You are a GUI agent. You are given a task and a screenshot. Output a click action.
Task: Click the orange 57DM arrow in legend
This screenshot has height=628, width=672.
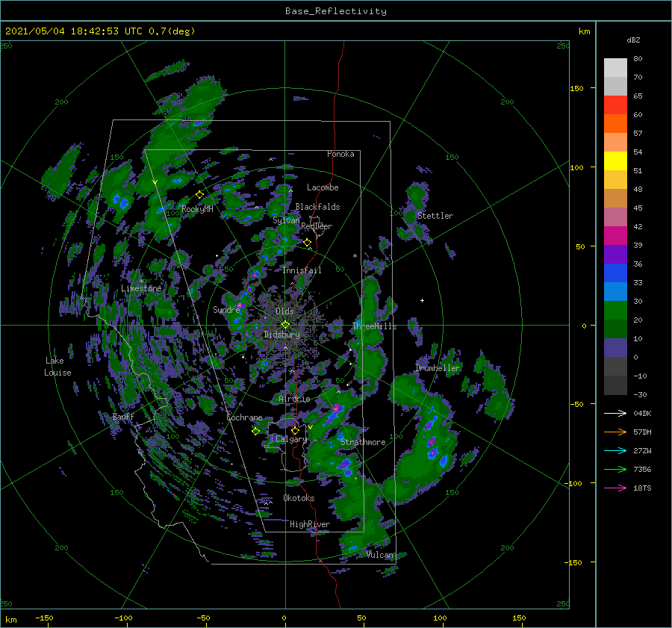pyautogui.click(x=615, y=432)
